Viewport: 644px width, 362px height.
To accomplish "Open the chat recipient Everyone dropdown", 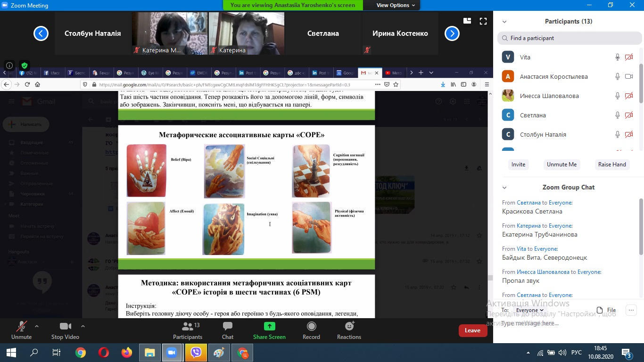I will 529,310.
